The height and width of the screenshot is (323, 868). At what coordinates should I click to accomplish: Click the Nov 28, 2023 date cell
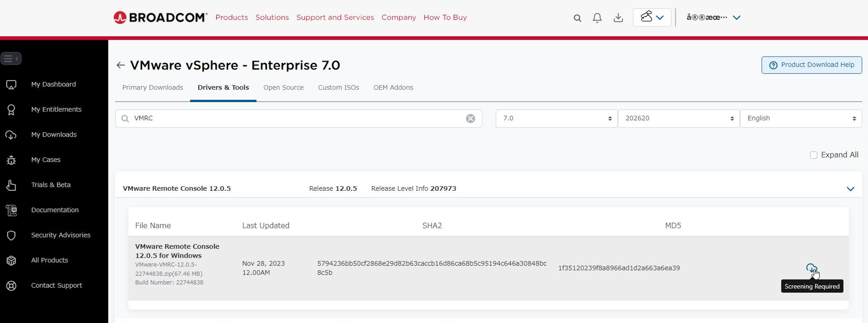click(264, 268)
